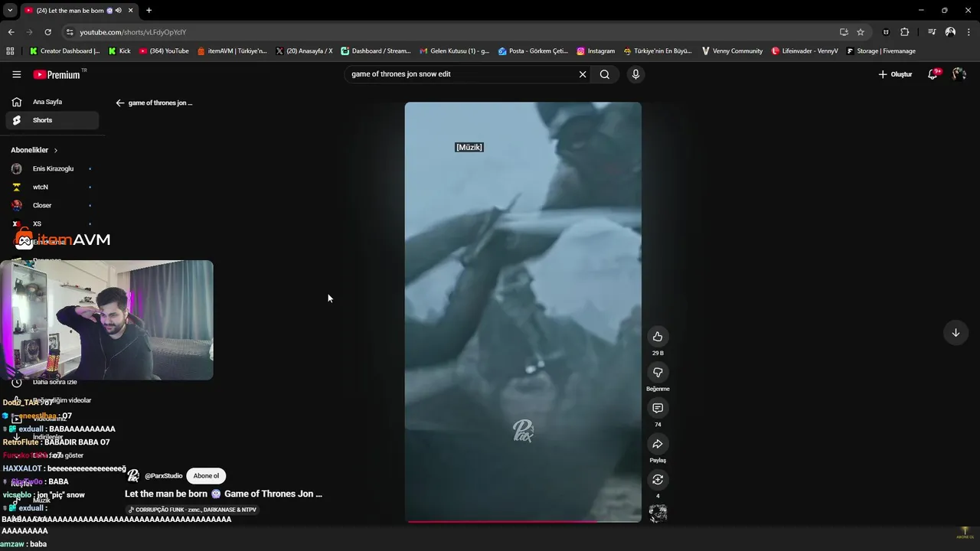Select Shorts in the sidebar
980x551 pixels.
click(x=52, y=120)
